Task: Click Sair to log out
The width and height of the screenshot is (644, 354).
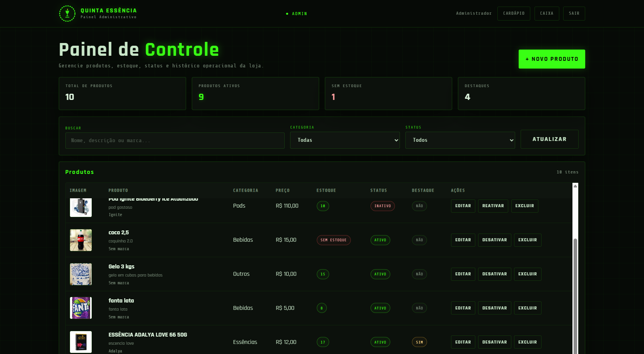Action: (x=574, y=14)
